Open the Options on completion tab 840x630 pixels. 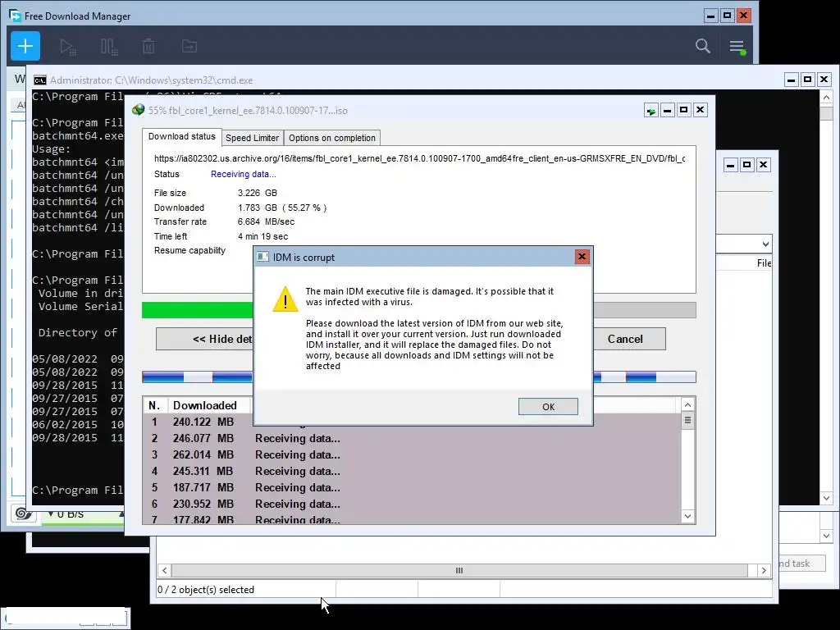point(331,138)
